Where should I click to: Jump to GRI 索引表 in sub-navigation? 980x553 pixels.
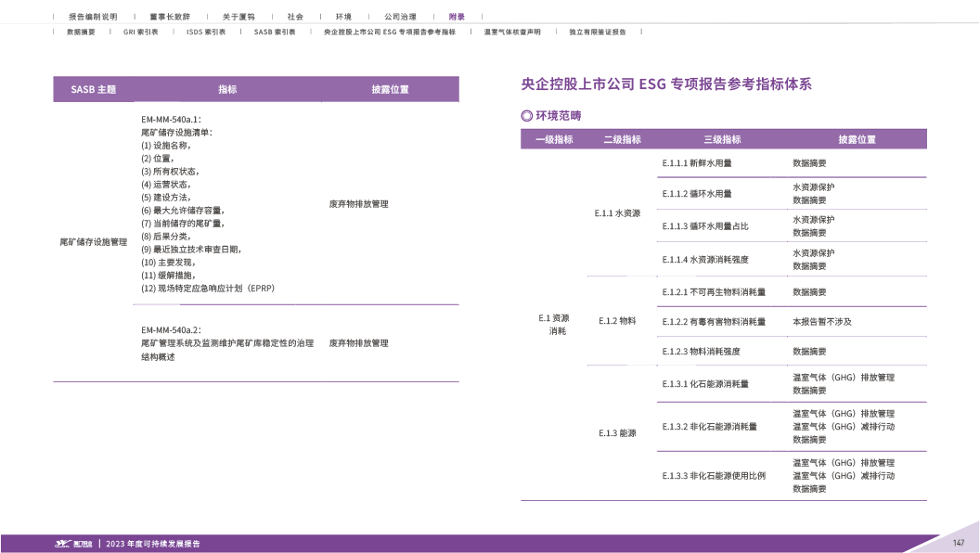pos(140,32)
